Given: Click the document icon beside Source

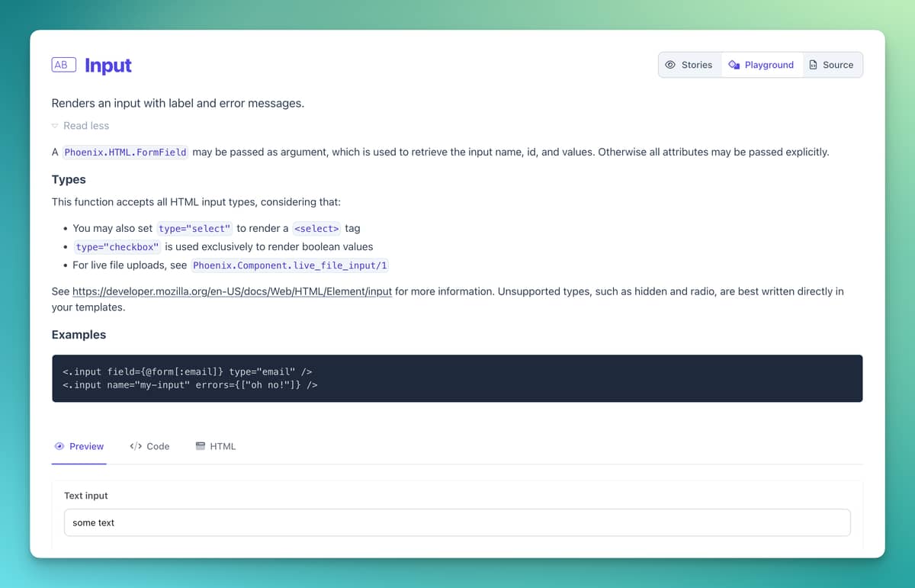Looking at the screenshot, I should tap(814, 65).
